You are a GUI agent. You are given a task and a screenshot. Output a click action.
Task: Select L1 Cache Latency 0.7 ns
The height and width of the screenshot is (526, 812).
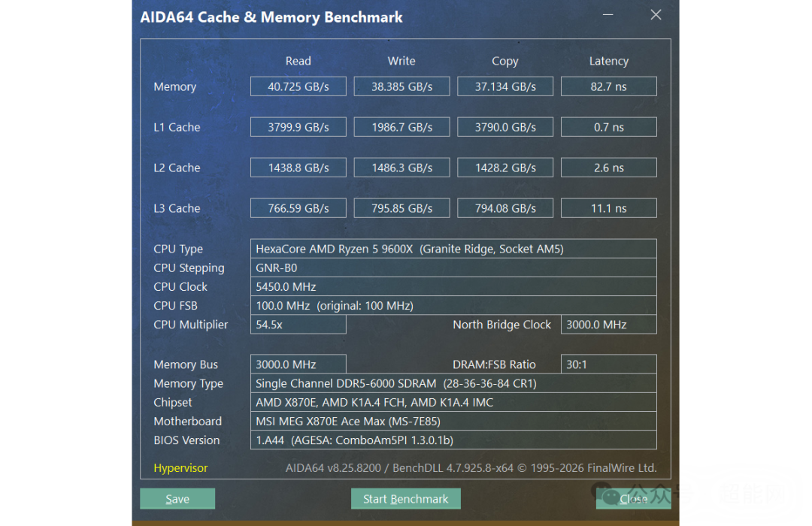click(x=608, y=127)
